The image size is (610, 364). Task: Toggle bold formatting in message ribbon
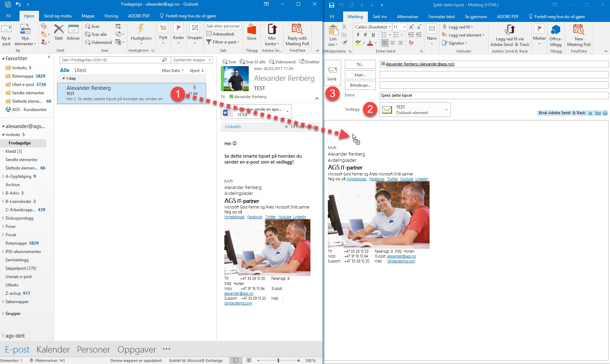358,35
